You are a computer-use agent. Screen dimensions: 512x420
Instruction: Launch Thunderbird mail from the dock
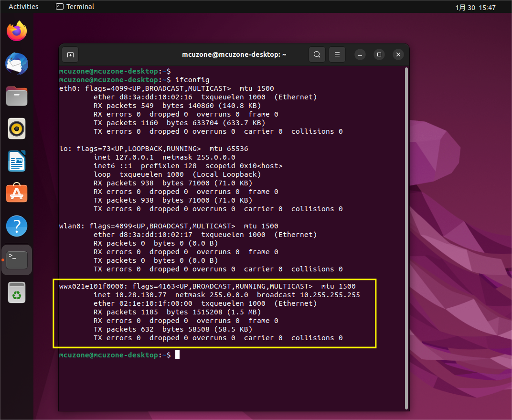click(x=17, y=64)
